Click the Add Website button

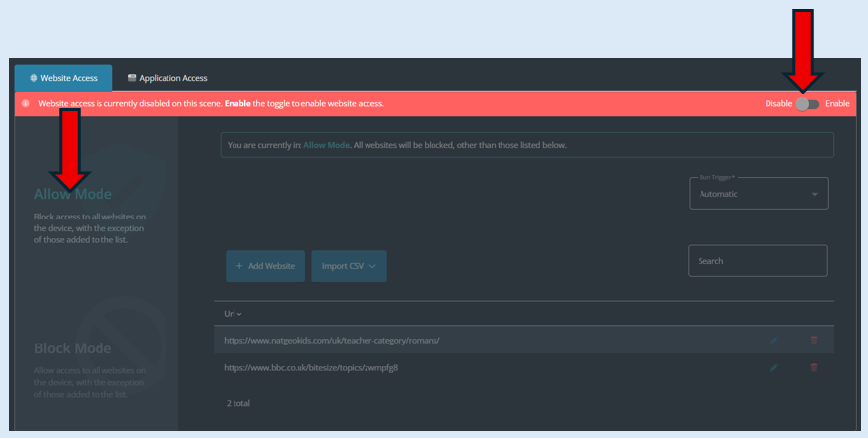pyautogui.click(x=265, y=266)
